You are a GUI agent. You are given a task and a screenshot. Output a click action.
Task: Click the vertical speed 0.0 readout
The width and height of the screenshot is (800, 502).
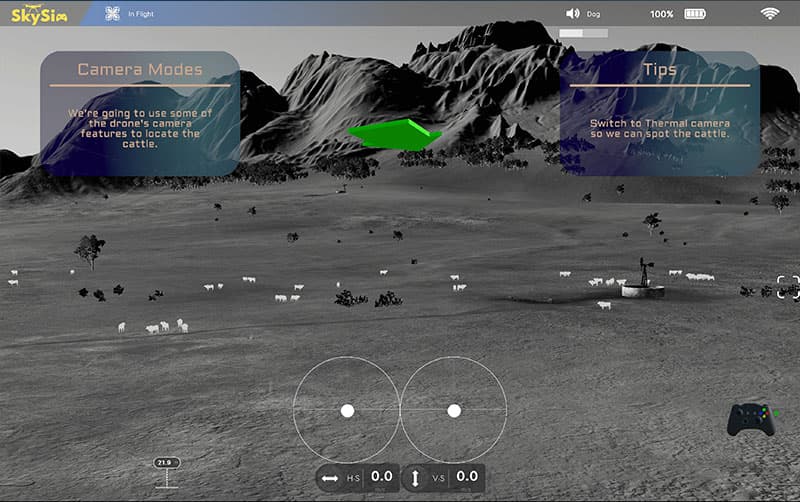tap(467, 477)
